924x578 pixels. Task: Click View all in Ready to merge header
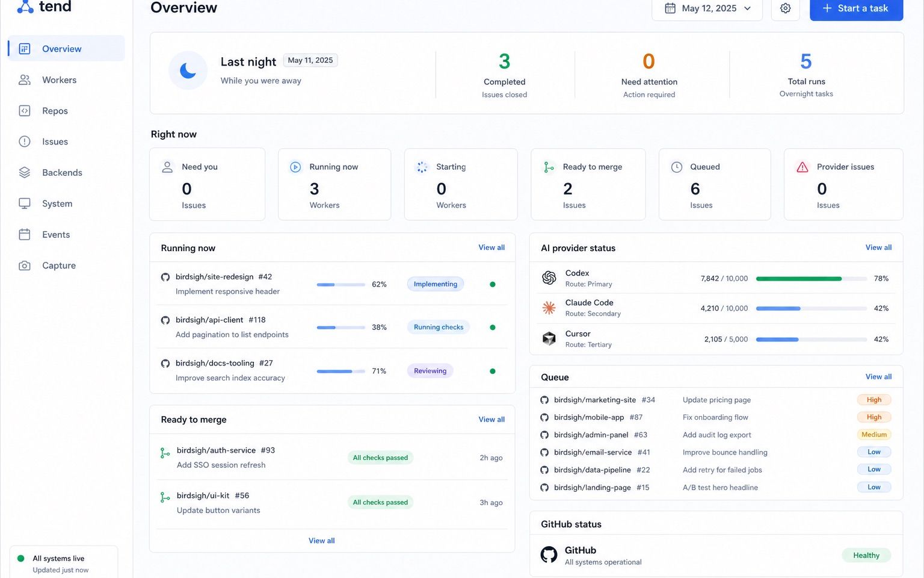click(491, 420)
